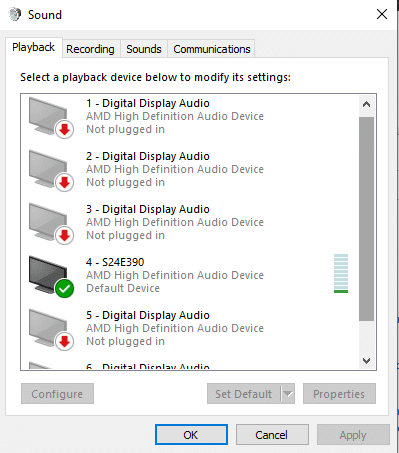The image size is (399, 453).
Task: Dismiss dialog with the Cancel button
Action: [272, 435]
